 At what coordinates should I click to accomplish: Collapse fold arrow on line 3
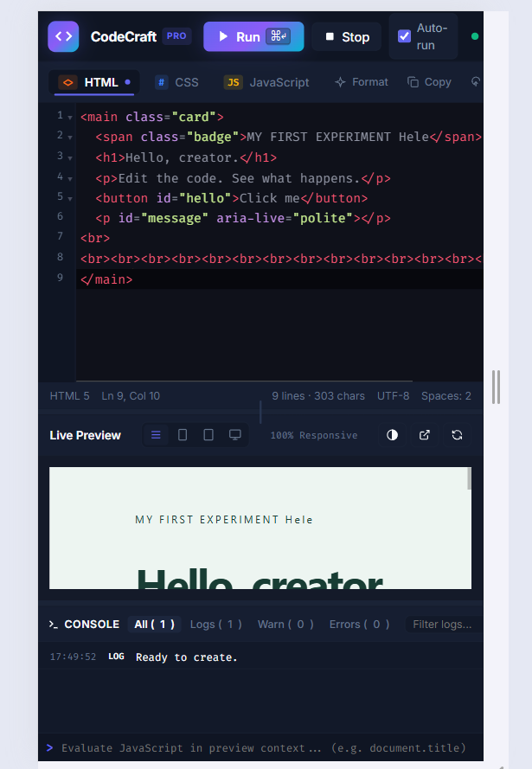click(70, 158)
